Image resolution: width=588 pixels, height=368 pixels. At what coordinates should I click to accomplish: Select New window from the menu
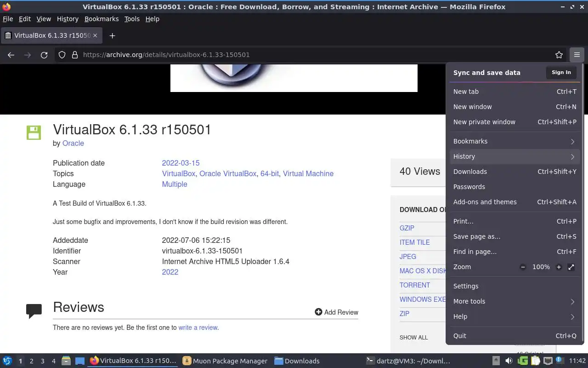point(514,107)
